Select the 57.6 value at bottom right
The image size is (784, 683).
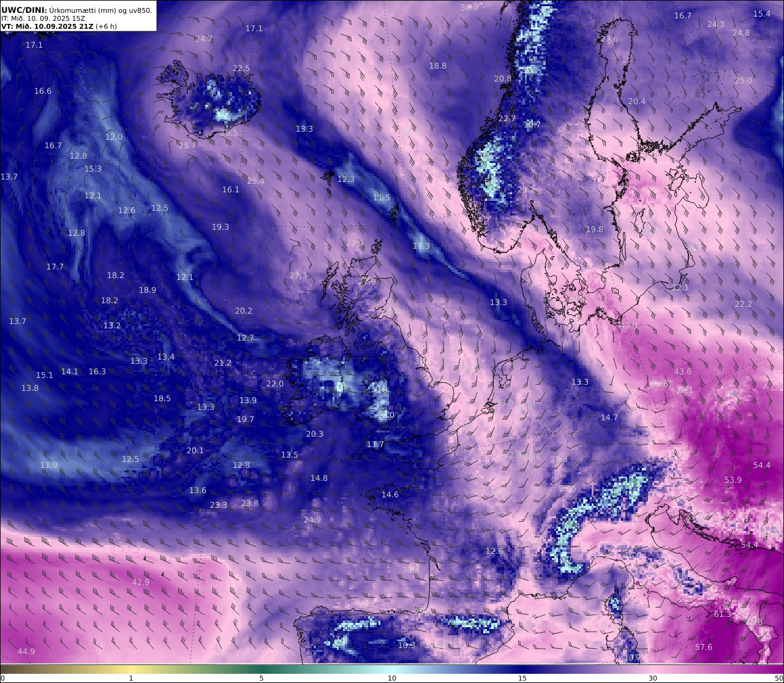(x=704, y=647)
